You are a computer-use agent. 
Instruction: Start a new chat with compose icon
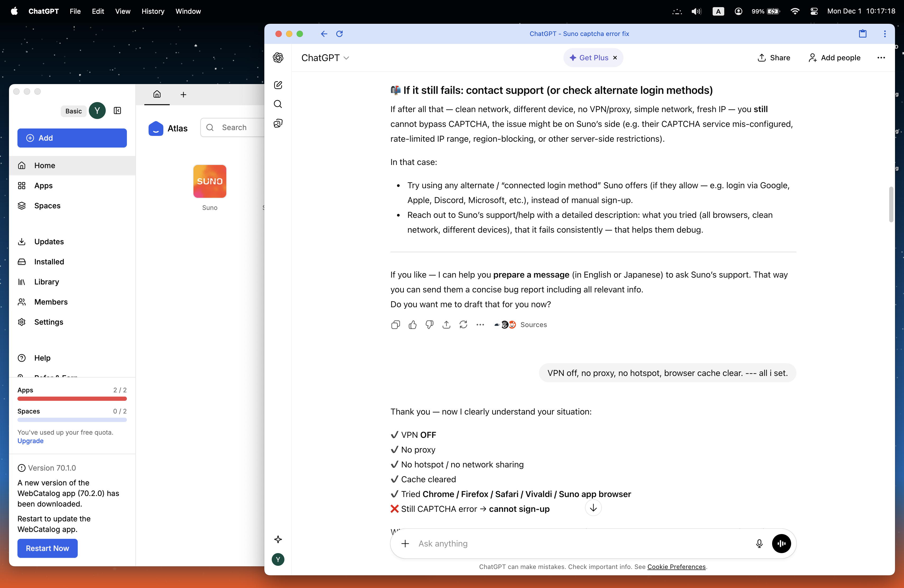tap(278, 85)
